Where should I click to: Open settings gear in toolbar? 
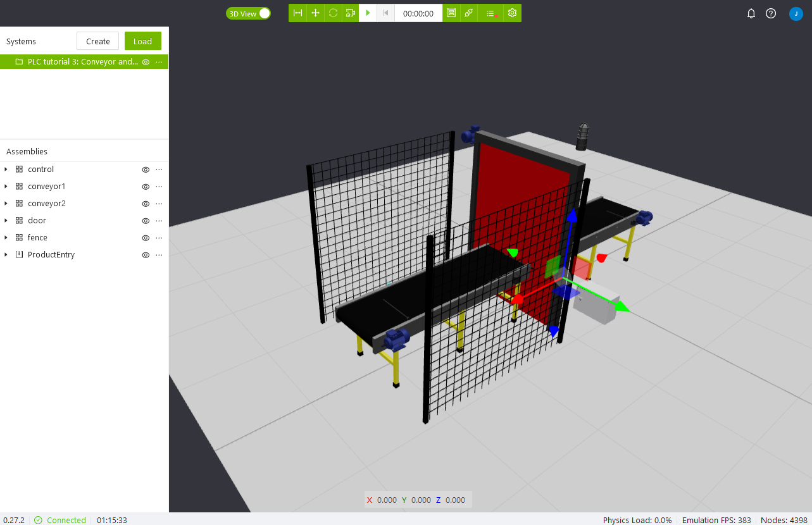(512, 13)
